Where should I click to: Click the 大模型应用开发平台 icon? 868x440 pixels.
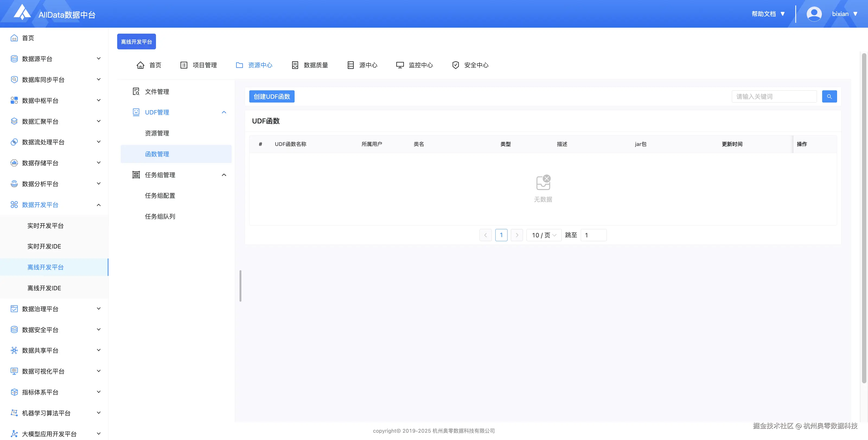pyautogui.click(x=14, y=434)
